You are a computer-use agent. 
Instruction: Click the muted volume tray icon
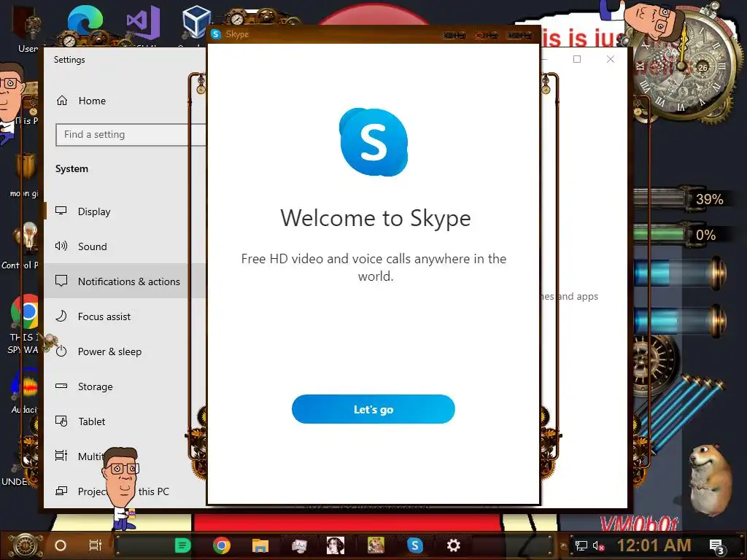(x=598, y=546)
